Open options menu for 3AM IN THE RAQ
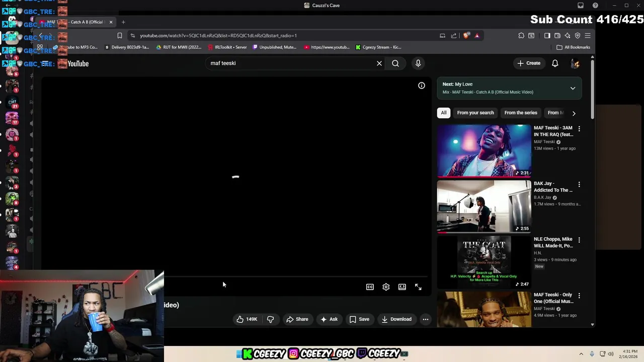 [x=579, y=129]
